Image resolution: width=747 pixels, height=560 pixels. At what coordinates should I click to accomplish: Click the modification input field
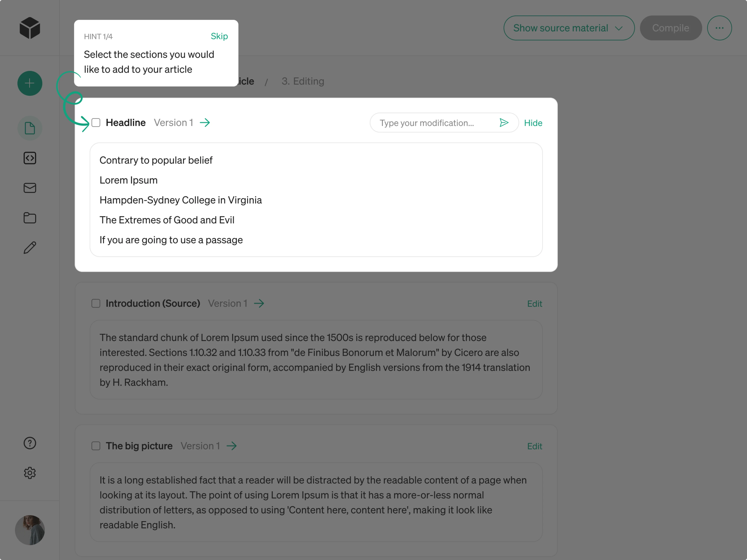point(436,123)
